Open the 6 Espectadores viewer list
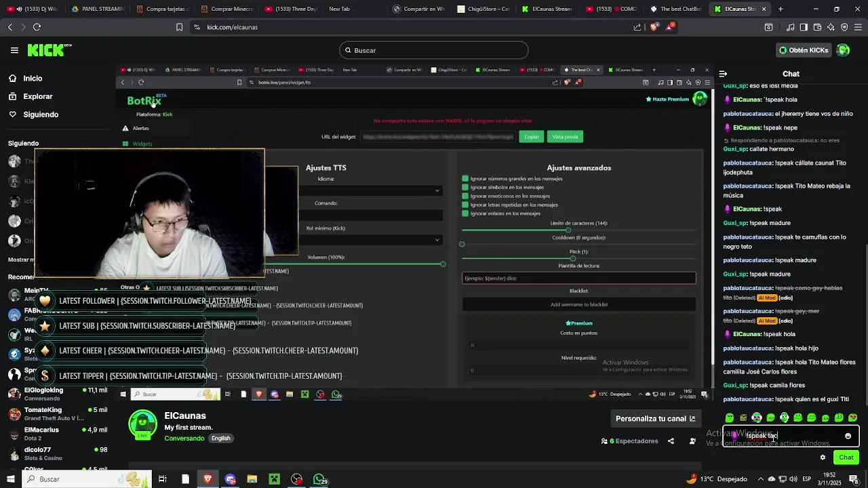 click(x=629, y=441)
